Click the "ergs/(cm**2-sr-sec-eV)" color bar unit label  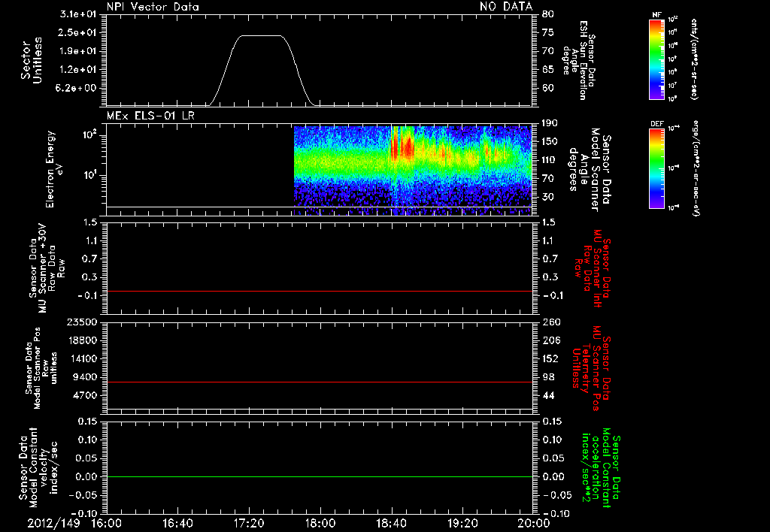[696, 168]
